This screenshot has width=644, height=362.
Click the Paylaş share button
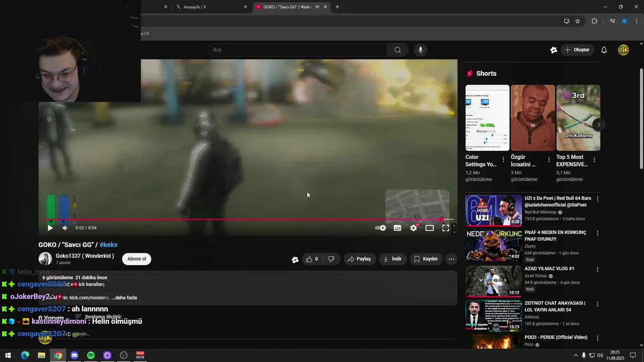[x=359, y=259]
